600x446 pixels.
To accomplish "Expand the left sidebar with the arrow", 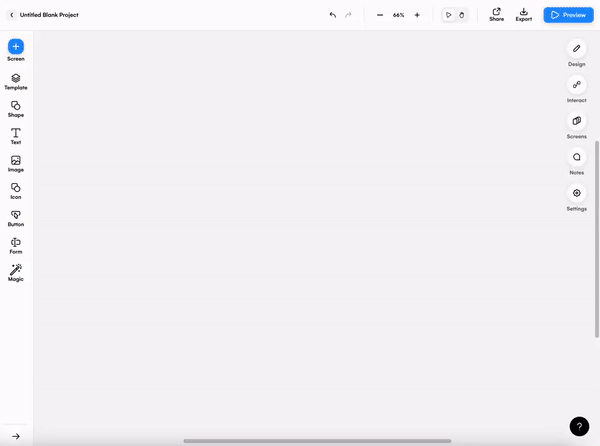I will pyautogui.click(x=16, y=436).
